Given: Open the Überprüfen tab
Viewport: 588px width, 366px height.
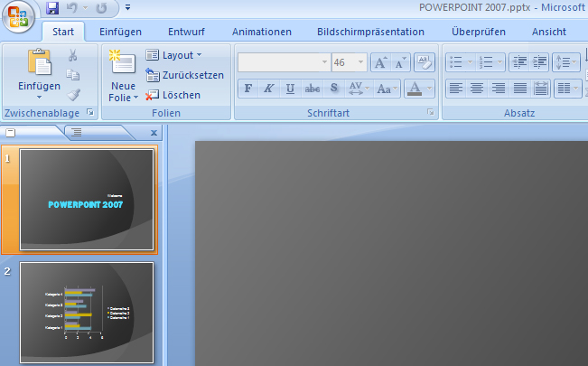Looking at the screenshot, I should (479, 32).
